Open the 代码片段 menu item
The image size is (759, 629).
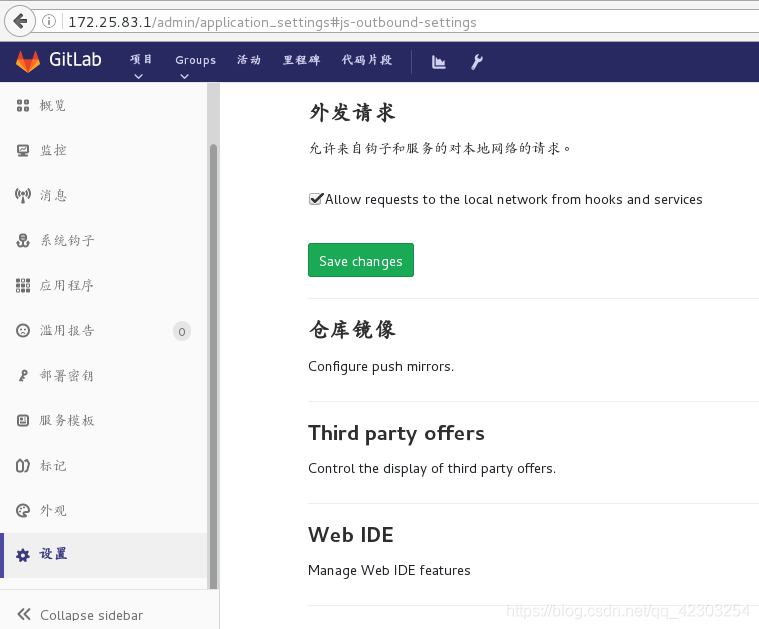(x=367, y=60)
